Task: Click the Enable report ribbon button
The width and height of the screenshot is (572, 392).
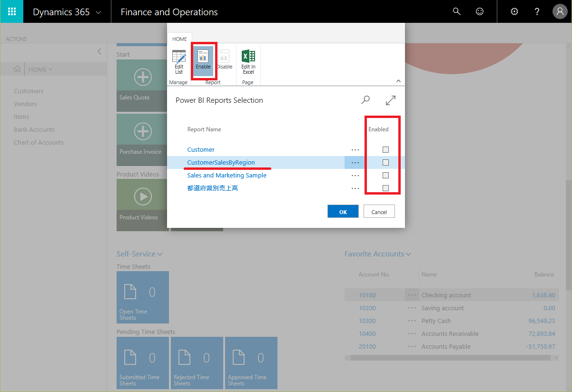Action: (x=203, y=61)
